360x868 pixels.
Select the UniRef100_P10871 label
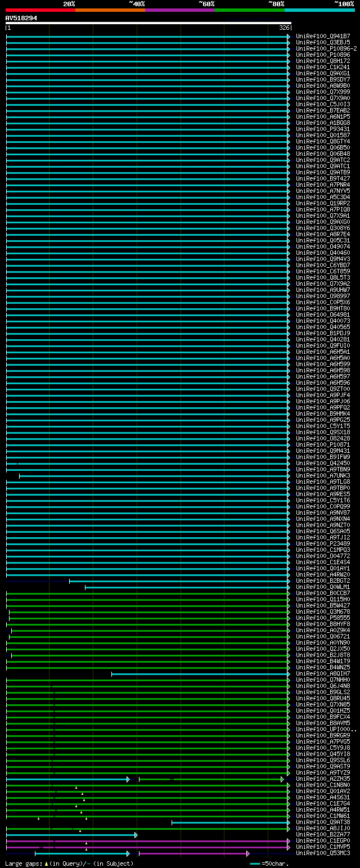click(323, 444)
